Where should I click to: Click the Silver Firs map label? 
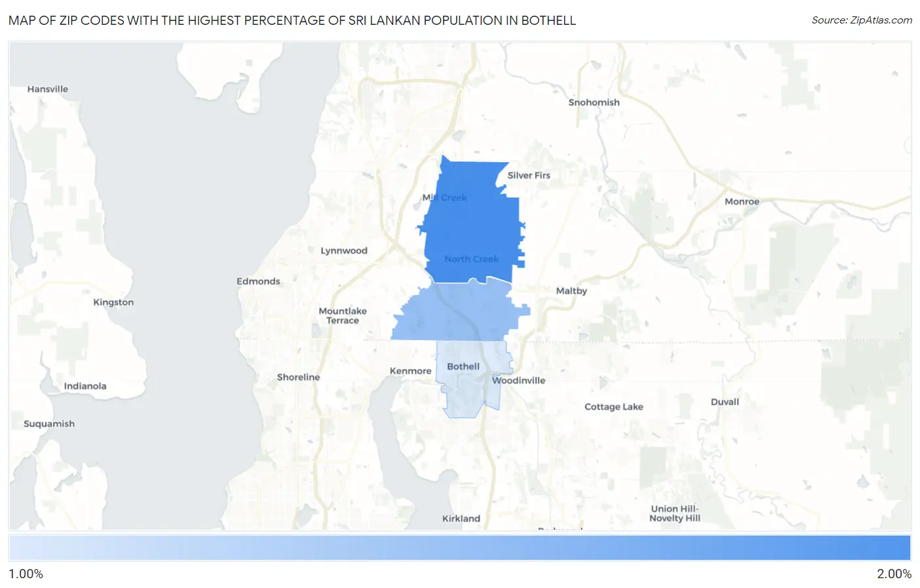[x=529, y=175]
